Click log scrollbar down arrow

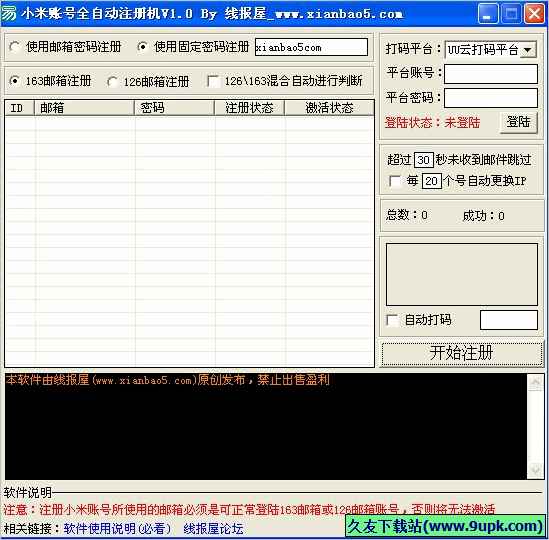(x=535, y=470)
